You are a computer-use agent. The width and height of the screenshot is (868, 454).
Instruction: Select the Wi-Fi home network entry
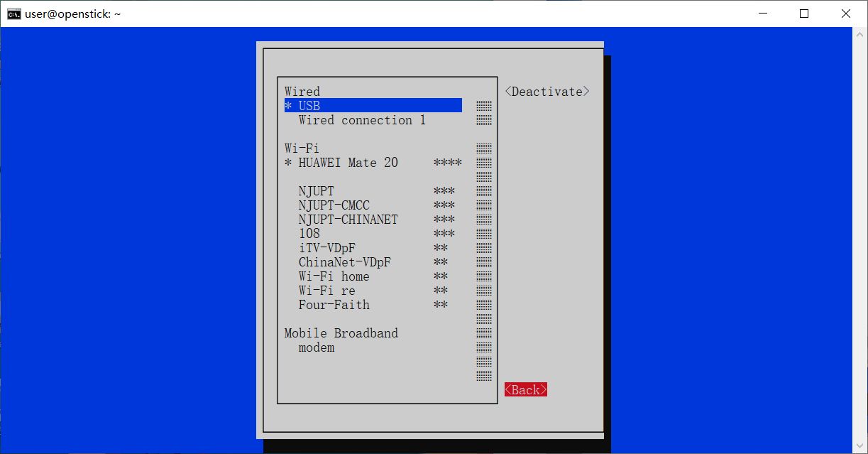(334, 276)
